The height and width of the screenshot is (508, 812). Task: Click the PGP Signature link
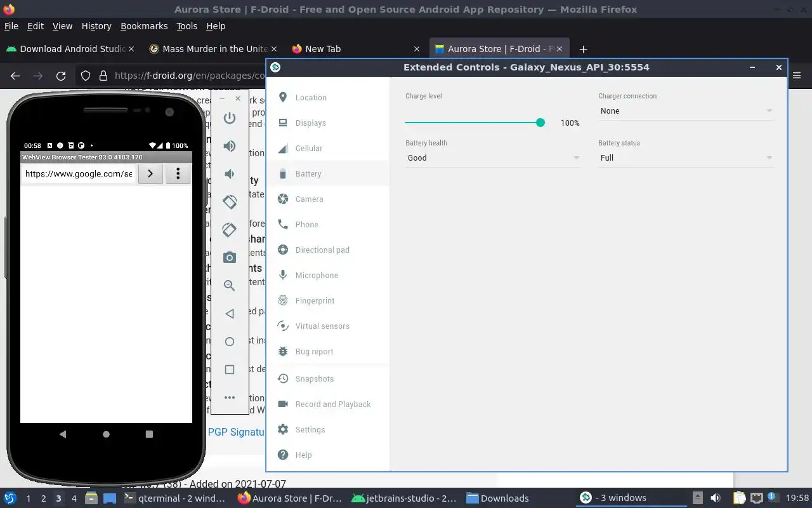(x=236, y=432)
